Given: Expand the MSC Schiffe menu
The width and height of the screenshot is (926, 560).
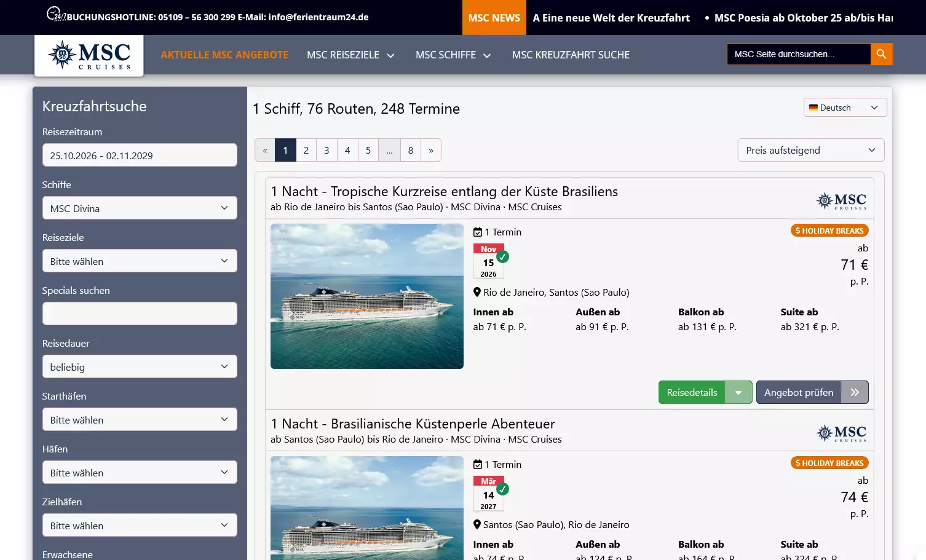Looking at the screenshot, I should (453, 55).
